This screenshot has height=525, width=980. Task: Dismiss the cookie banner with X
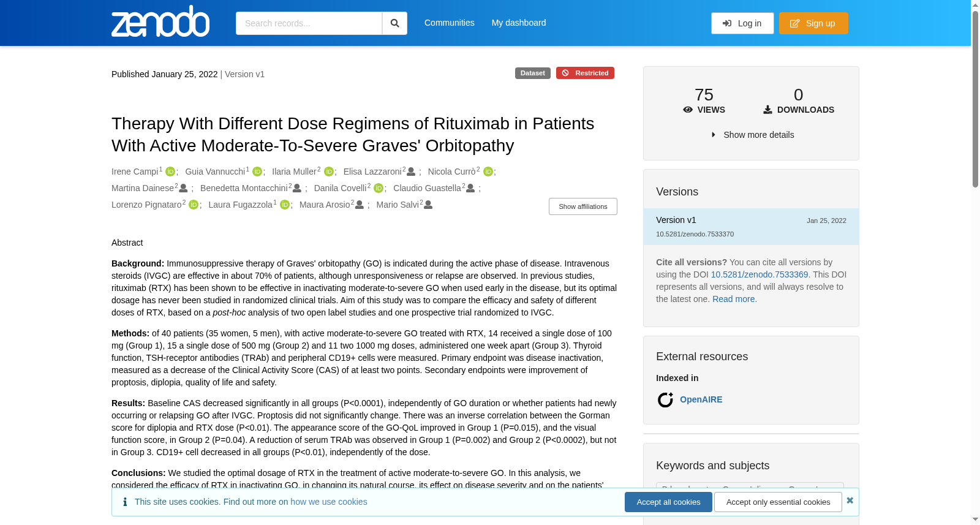click(850, 500)
